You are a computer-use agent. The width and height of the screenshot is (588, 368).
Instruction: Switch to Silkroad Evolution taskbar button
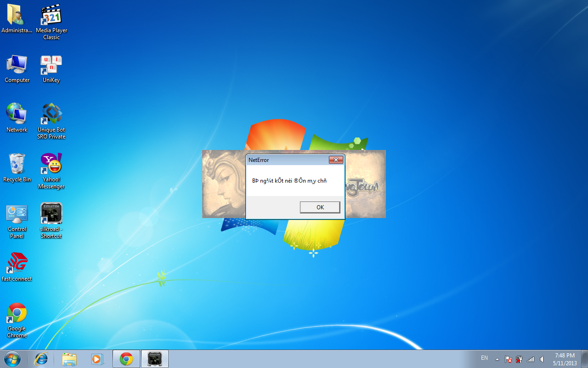[155, 359]
